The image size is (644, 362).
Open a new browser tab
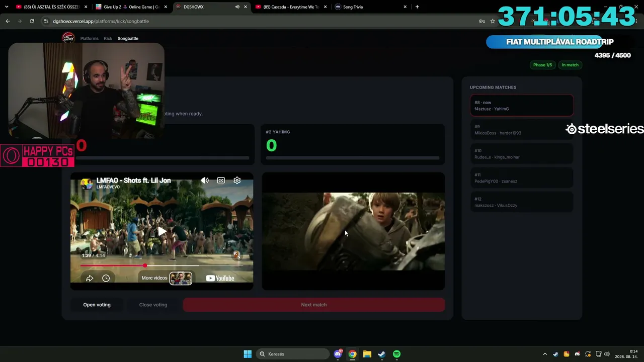pyautogui.click(x=417, y=7)
